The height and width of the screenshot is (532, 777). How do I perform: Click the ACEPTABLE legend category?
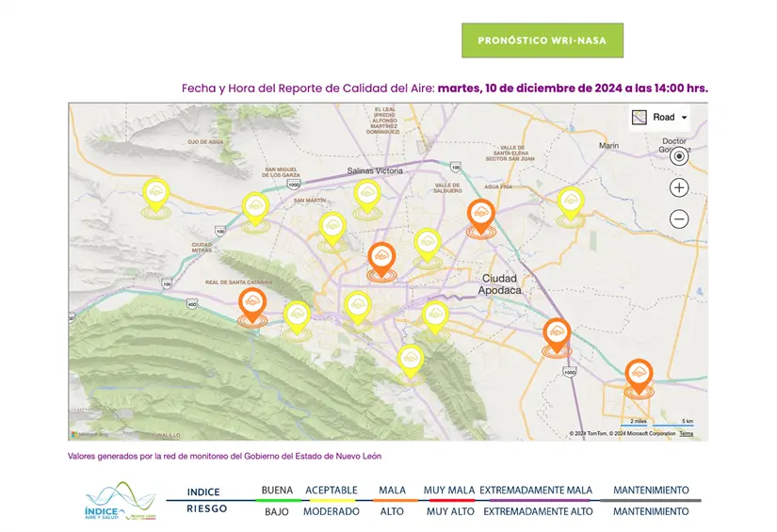point(331,491)
